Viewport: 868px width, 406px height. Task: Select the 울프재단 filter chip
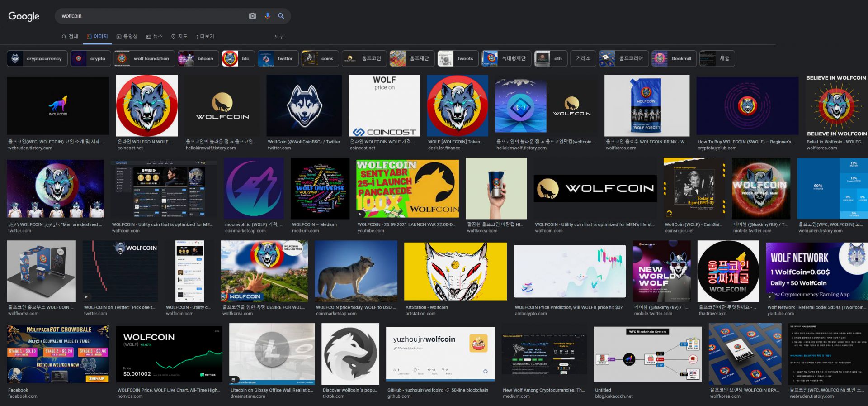[412, 58]
